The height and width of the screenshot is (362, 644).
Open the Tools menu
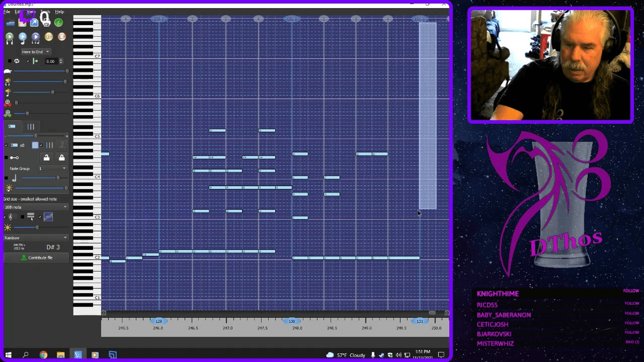coord(45,12)
